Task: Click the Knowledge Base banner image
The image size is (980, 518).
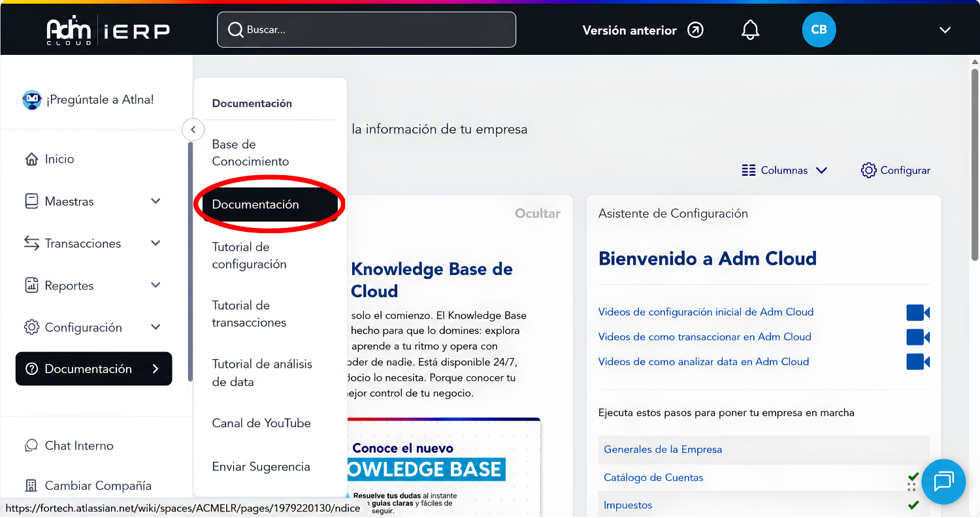Action: pyautogui.click(x=444, y=467)
